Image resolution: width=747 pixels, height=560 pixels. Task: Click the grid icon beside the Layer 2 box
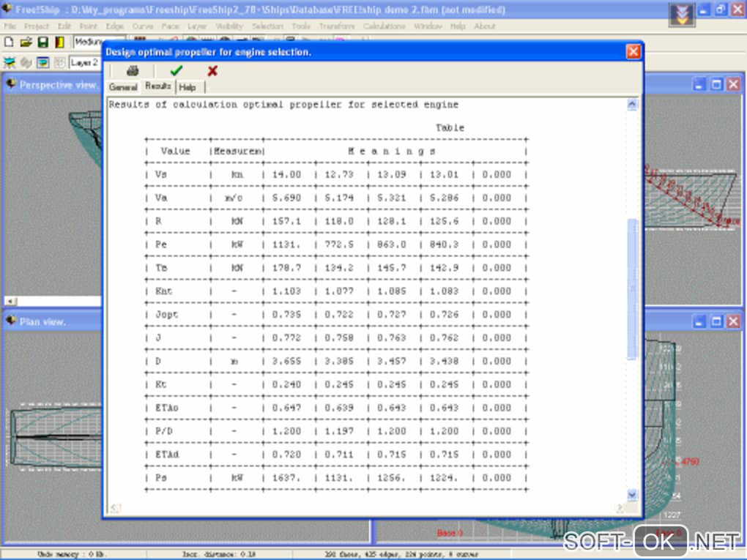(x=59, y=62)
